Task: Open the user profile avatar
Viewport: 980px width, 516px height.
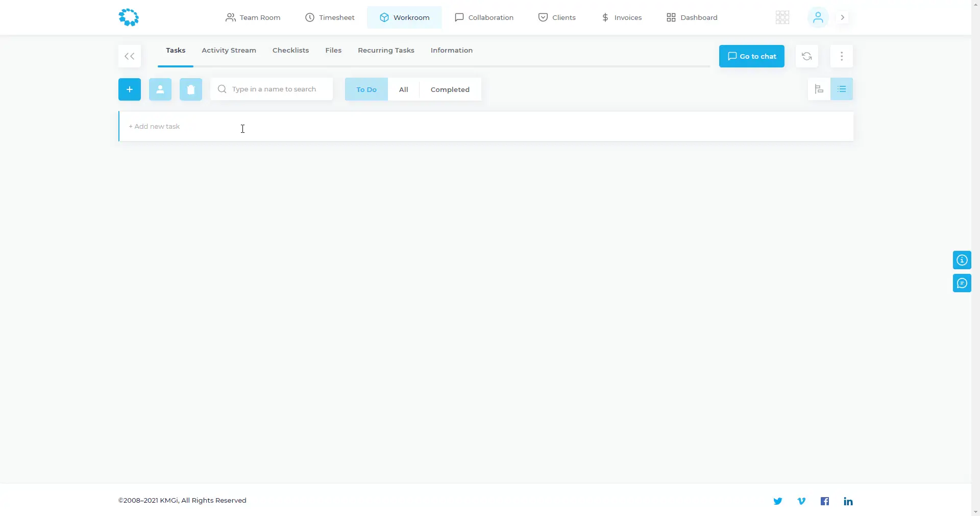Action: point(818,17)
